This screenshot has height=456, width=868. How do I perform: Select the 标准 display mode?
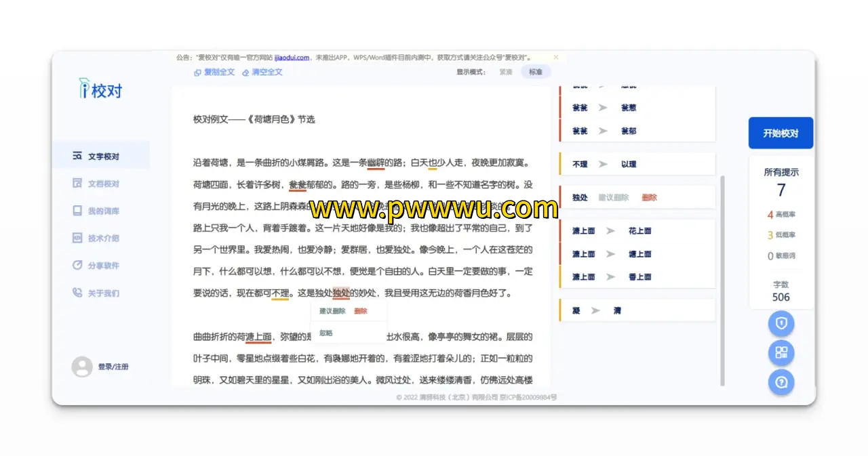(x=536, y=72)
